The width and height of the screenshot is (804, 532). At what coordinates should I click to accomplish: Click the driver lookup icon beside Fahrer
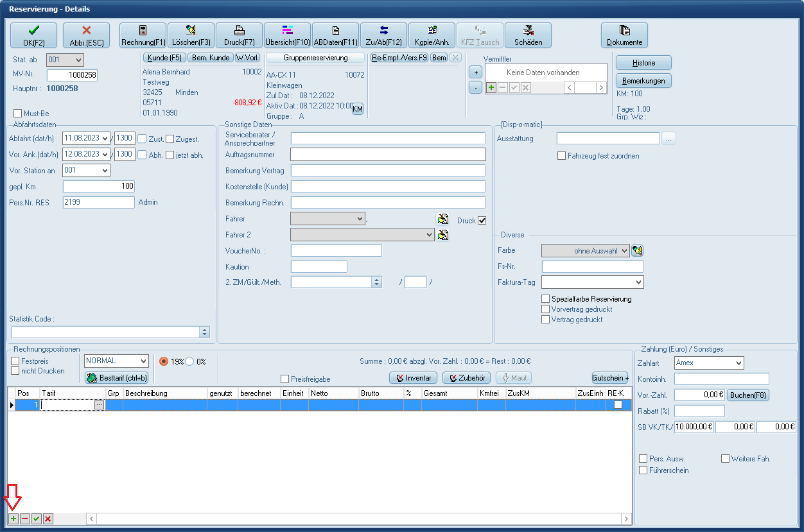(442, 219)
